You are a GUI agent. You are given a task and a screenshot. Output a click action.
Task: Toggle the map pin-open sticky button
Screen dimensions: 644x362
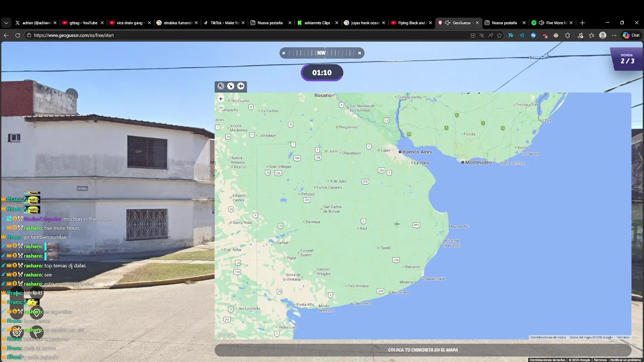pyautogui.click(x=240, y=86)
